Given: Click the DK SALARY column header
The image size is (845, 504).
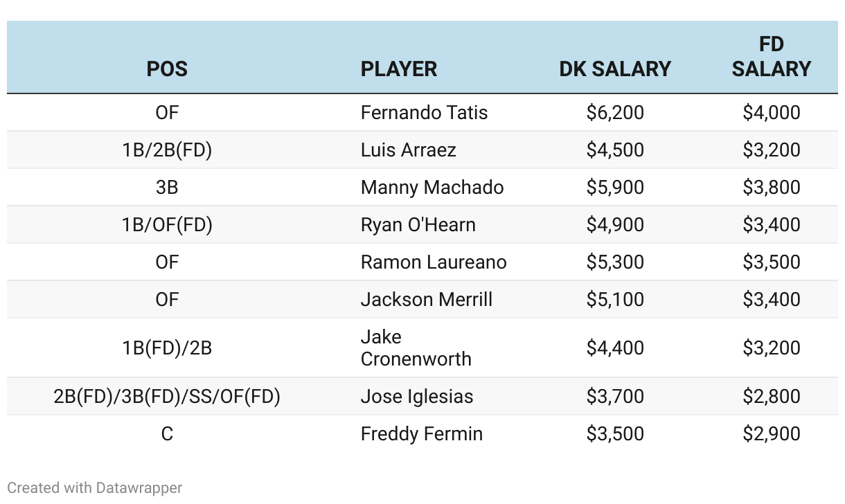Looking at the screenshot, I should [615, 69].
